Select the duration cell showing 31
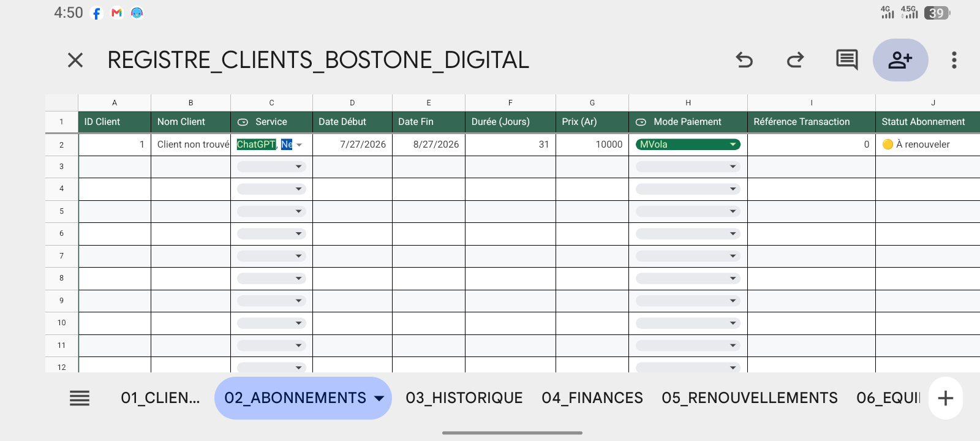 [x=510, y=145]
